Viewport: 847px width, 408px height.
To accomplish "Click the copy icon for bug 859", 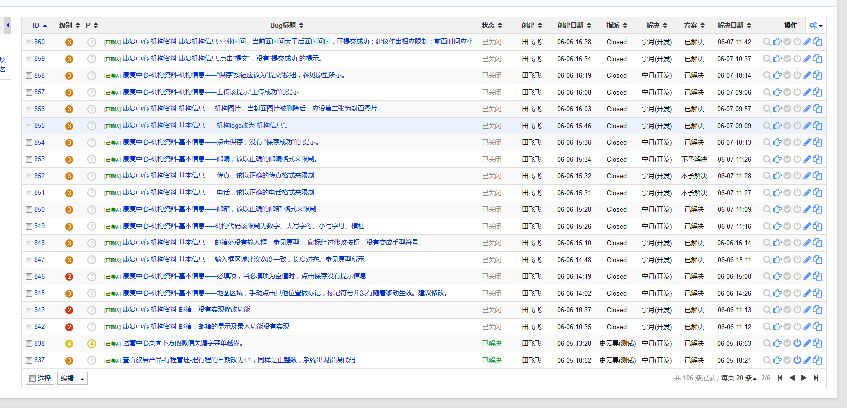I will tap(818, 59).
